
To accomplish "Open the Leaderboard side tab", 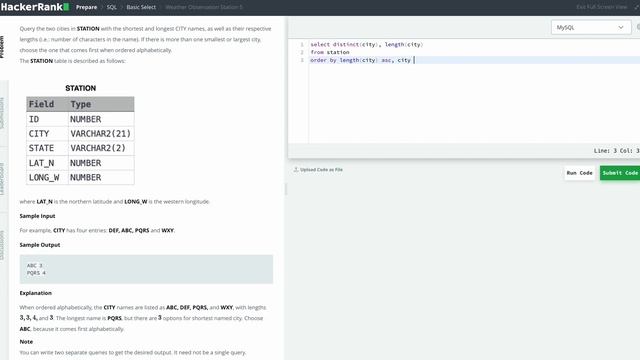I will (2, 179).
